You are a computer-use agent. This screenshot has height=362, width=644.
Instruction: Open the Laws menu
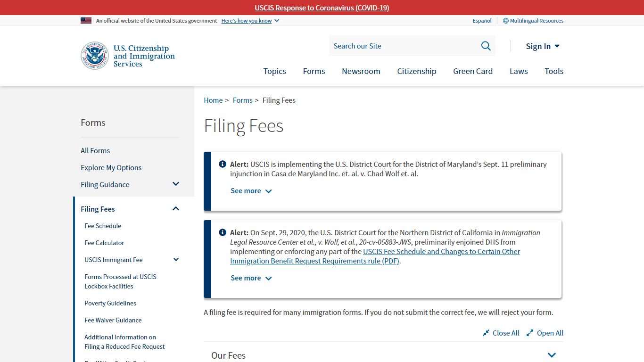519,71
